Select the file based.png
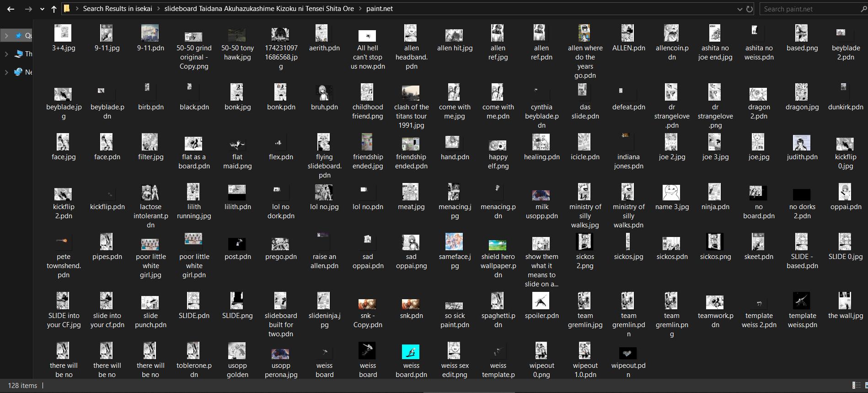Screen dimensions: 868x393 coord(802,38)
